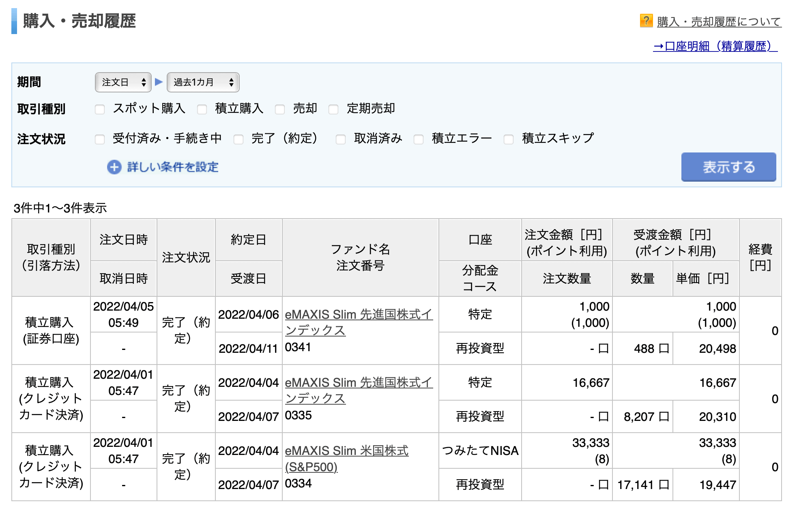Open →口座明細（精算履歴） link
Image resolution: width=812 pixels, height=532 pixels.
click(x=715, y=46)
